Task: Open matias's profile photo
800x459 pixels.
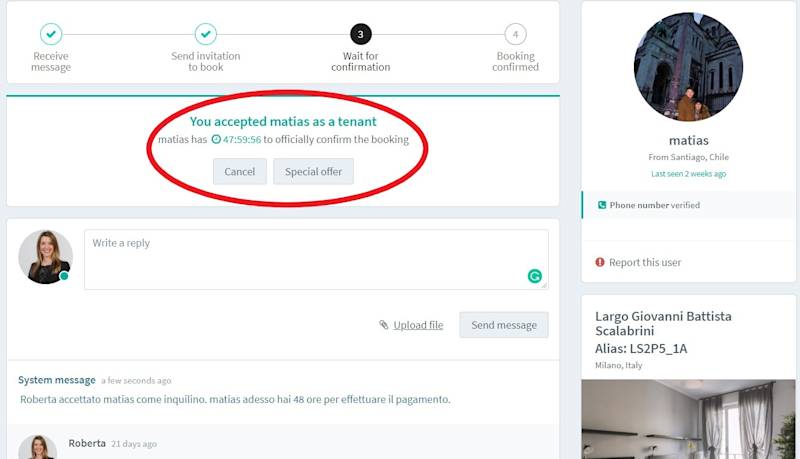Action: point(688,67)
